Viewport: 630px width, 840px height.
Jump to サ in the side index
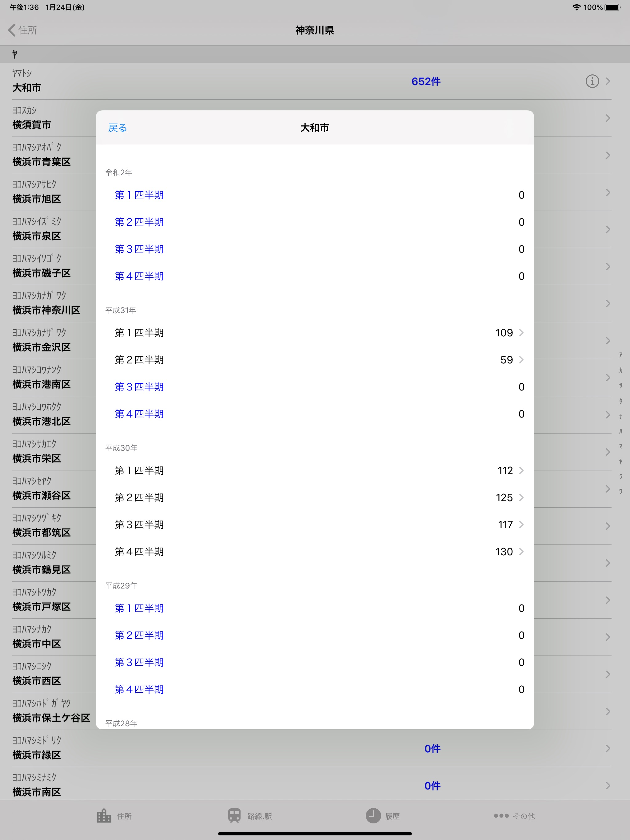(620, 386)
